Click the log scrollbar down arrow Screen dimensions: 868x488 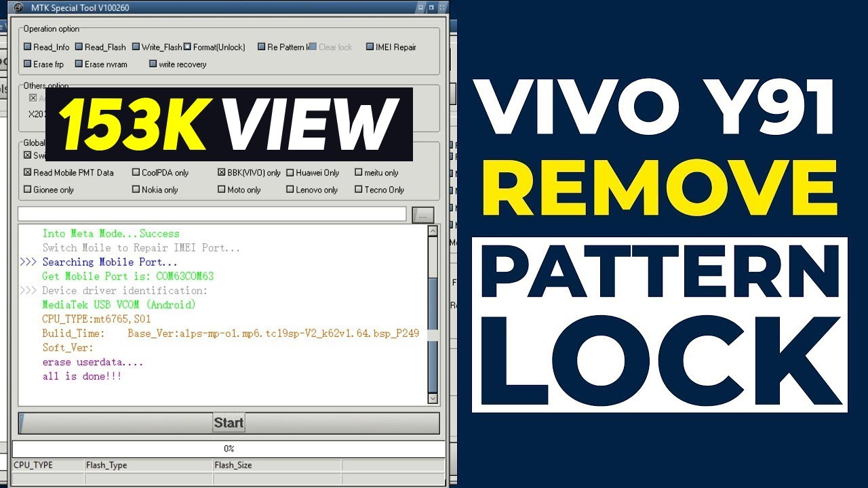click(x=433, y=399)
